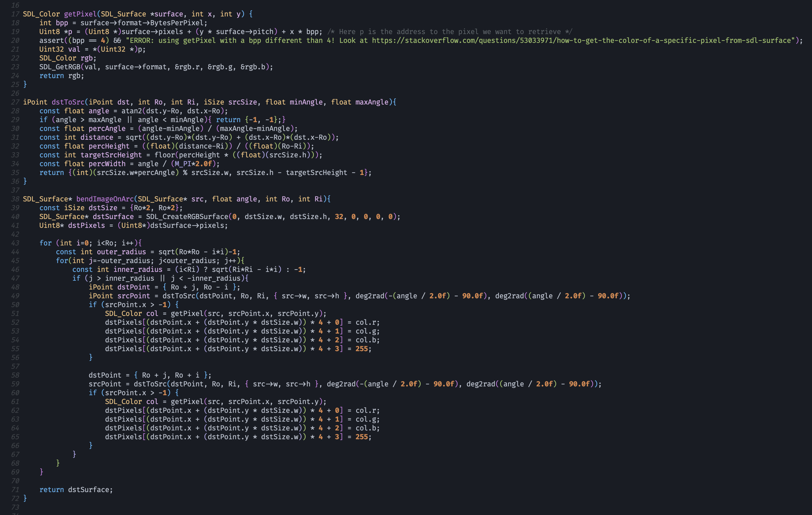Click col.r on line 52
This screenshot has height=515, width=812.
tap(366, 322)
